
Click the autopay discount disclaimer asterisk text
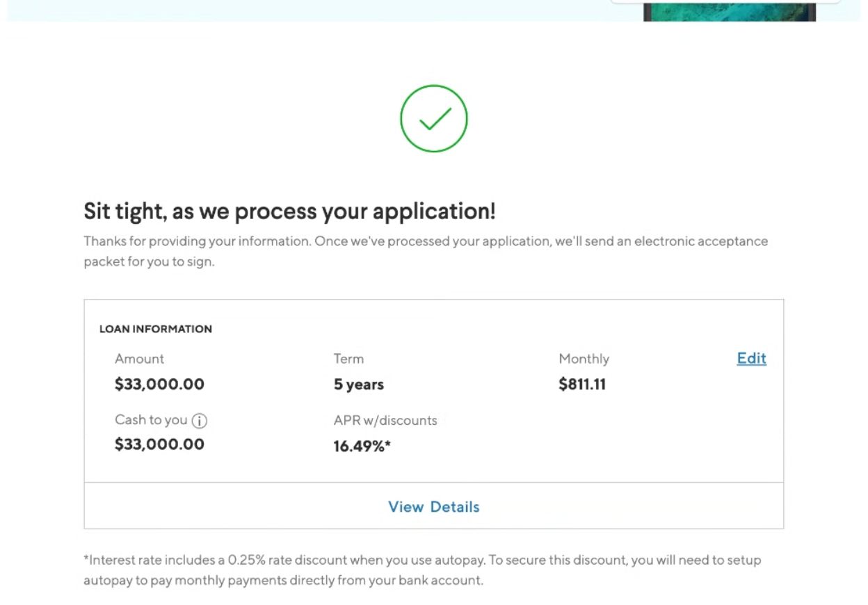pos(422,570)
